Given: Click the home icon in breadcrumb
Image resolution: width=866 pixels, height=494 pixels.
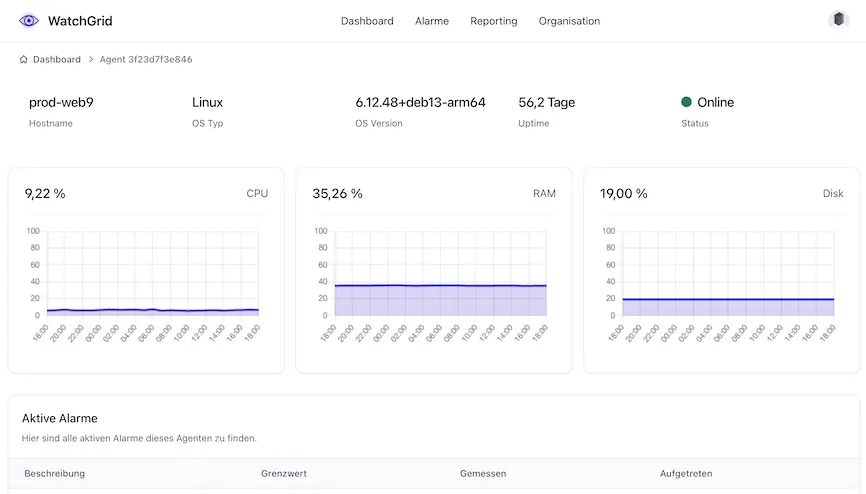Looking at the screenshot, I should pos(24,60).
